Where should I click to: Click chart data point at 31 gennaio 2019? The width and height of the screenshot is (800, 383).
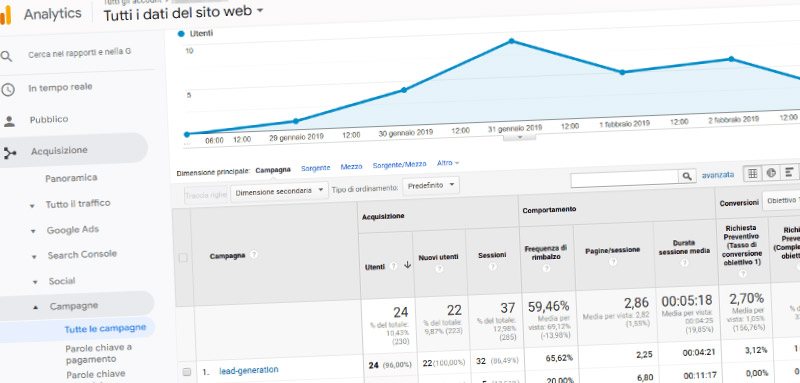[x=512, y=41]
